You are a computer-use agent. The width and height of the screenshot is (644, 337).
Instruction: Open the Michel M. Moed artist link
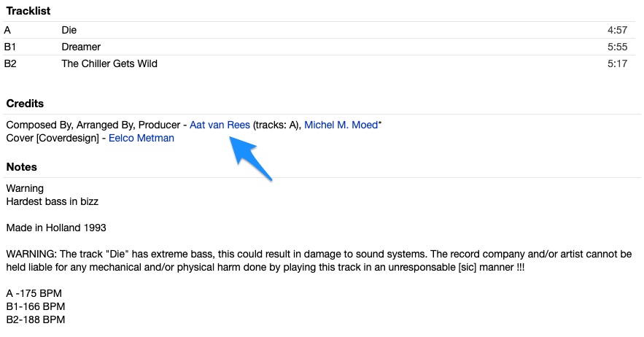coord(341,125)
